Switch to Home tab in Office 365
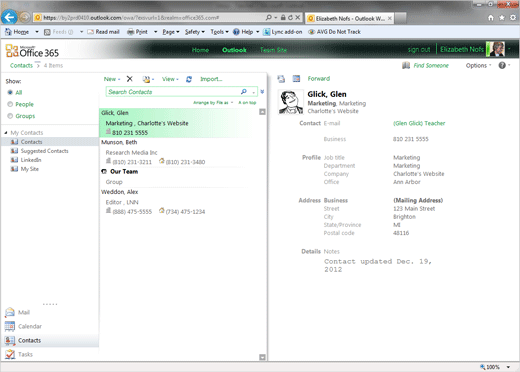 (200, 50)
